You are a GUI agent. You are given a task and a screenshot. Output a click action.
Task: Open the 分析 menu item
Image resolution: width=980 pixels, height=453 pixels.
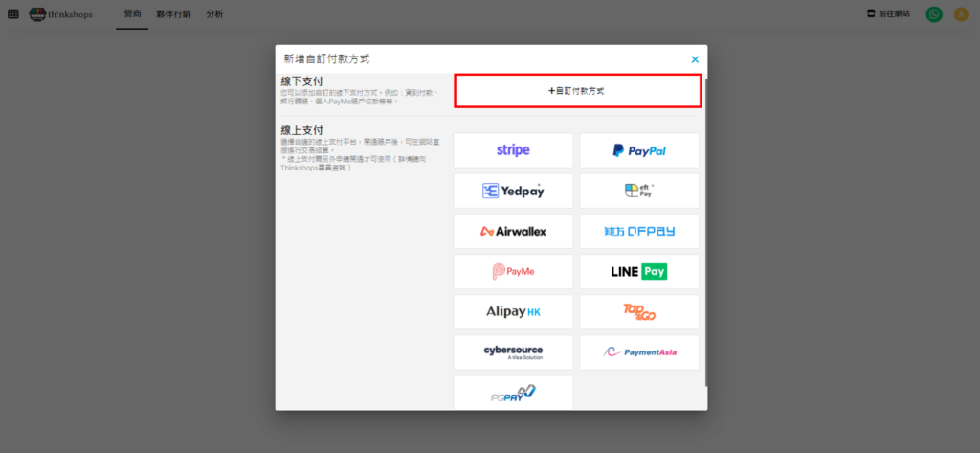point(214,14)
